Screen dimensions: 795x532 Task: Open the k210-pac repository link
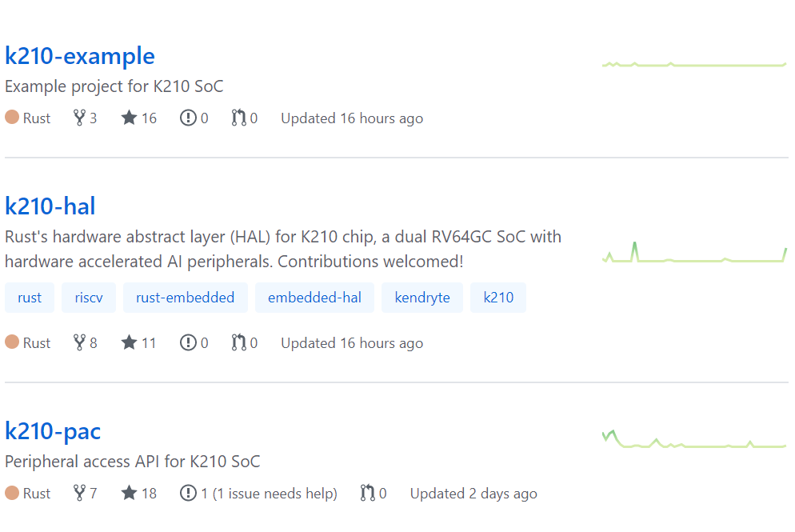pos(53,432)
